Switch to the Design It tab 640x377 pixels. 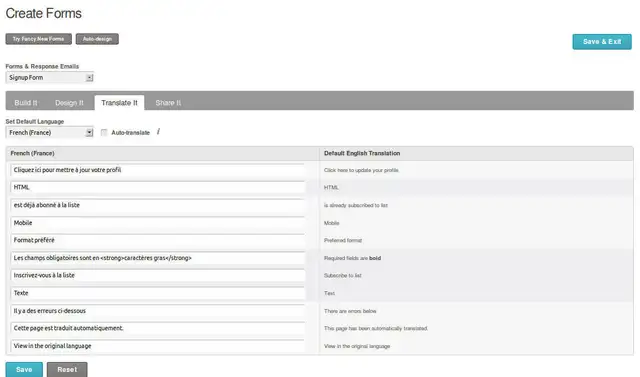point(69,103)
